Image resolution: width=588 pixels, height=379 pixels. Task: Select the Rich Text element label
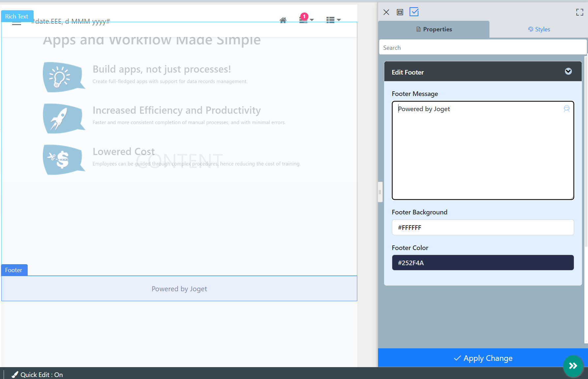(17, 16)
